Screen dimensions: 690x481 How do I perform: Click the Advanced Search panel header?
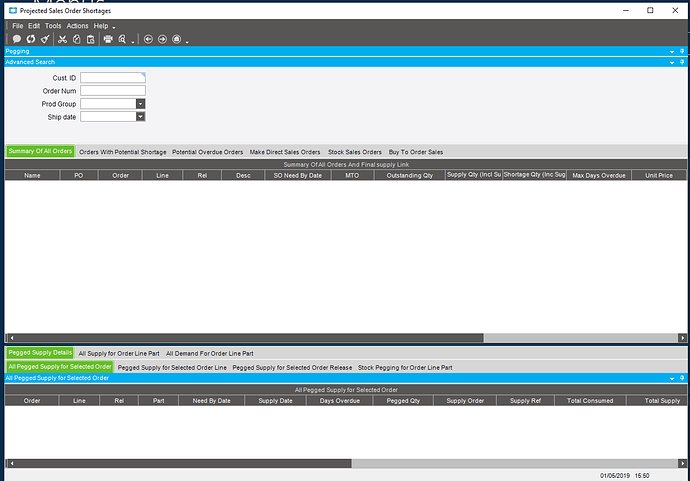(345, 62)
